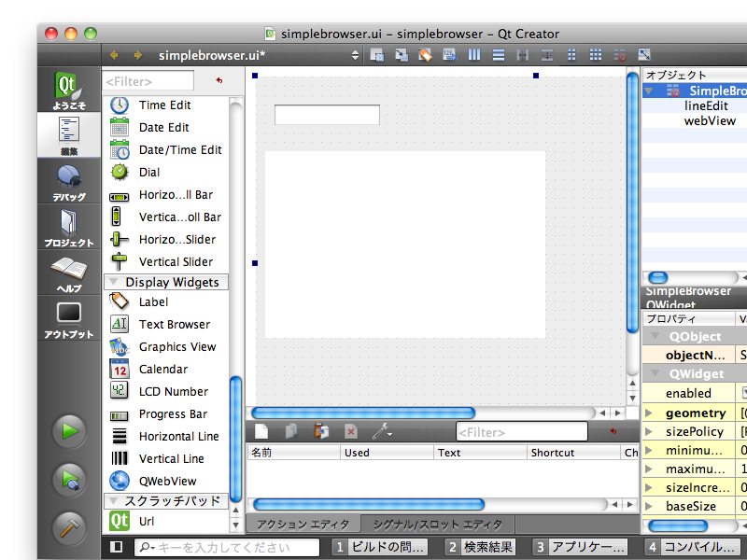This screenshot has width=747, height=560.
Task: Pick the LCD Number widget
Action: point(173,392)
